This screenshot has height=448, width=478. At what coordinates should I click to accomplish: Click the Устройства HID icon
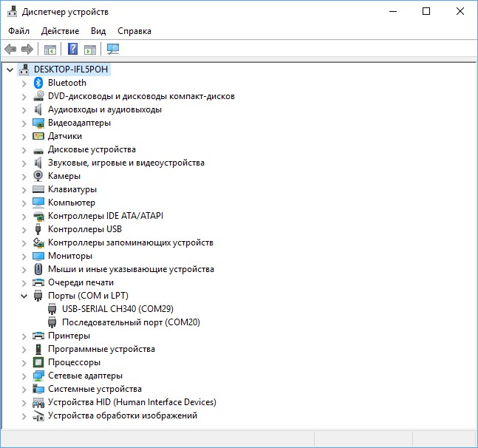pyautogui.click(x=38, y=403)
